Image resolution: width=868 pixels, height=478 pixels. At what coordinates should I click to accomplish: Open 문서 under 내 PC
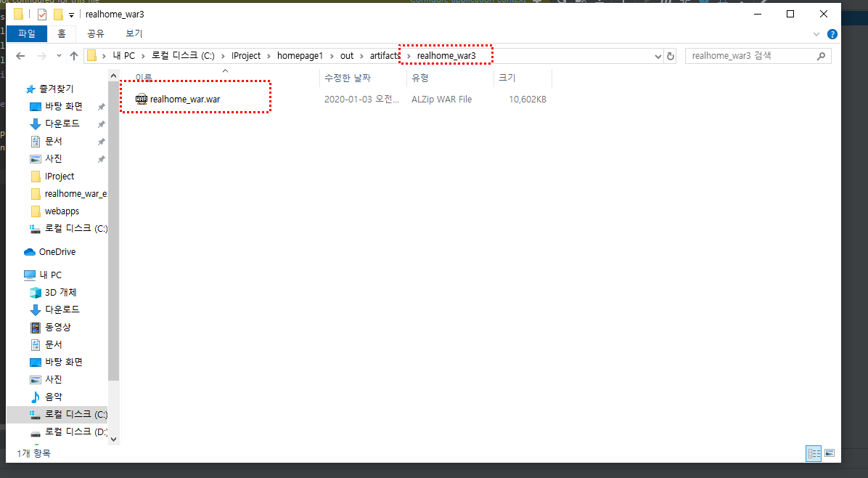[53, 344]
